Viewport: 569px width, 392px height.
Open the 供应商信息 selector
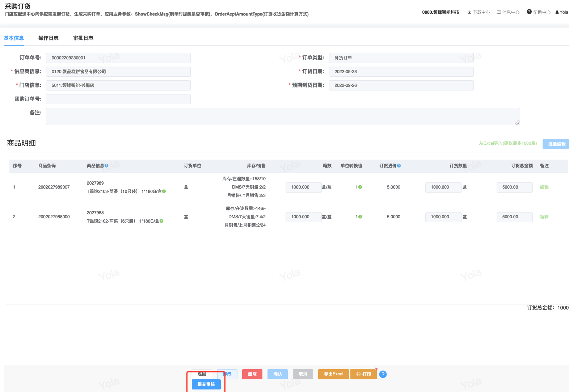click(x=118, y=72)
